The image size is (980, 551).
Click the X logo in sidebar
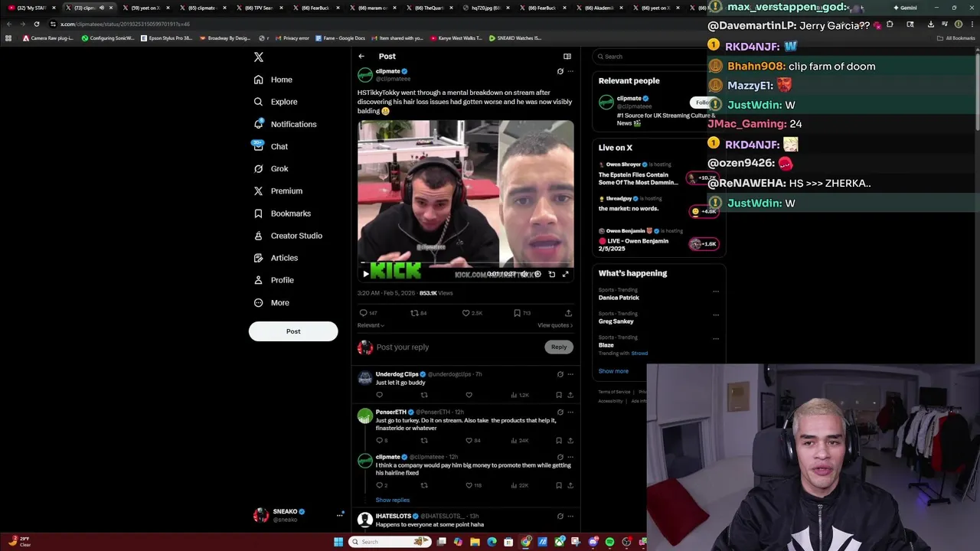click(259, 57)
